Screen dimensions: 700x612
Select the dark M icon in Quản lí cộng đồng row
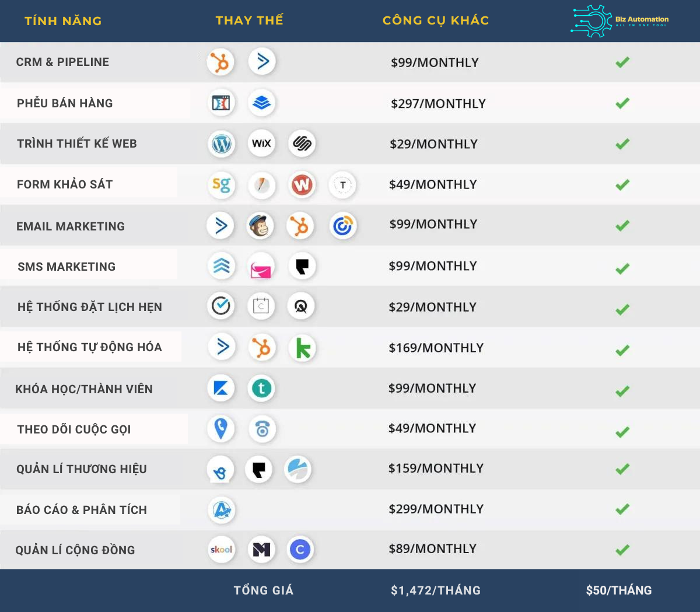click(261, 549)
